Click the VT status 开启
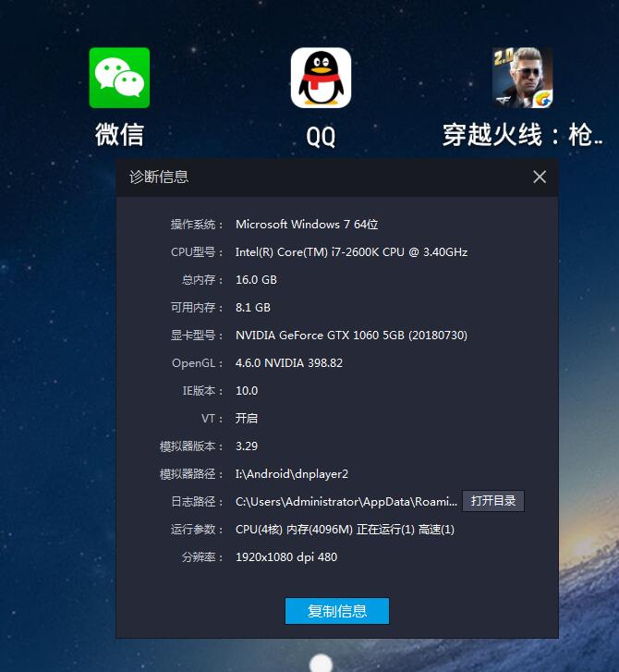 tap(247, 419)
